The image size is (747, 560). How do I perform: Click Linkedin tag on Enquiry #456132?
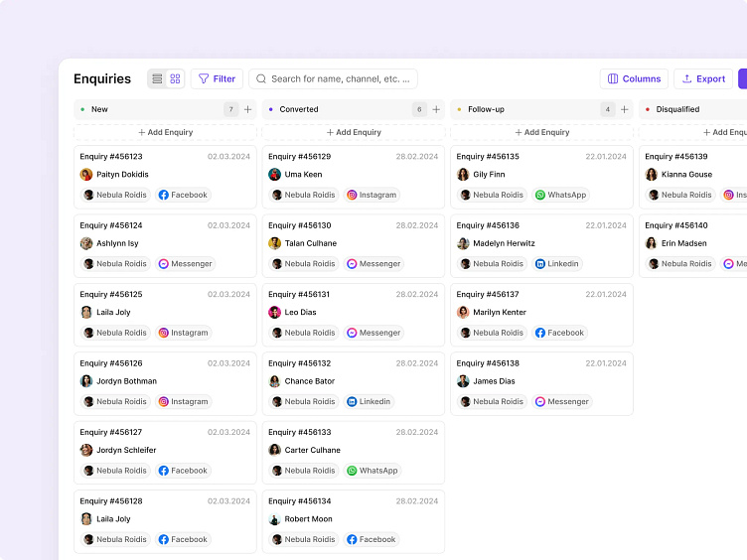pos(369,402)
